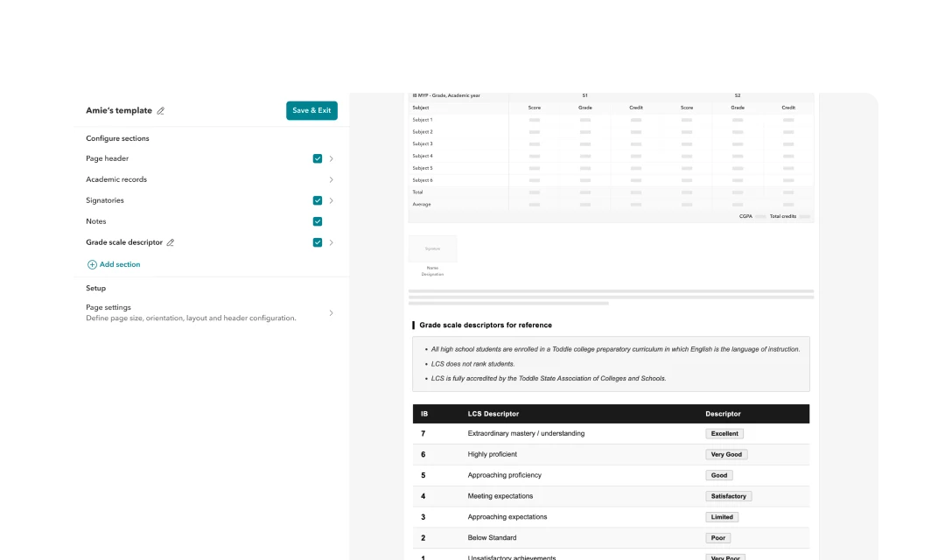
Task: Click the LCS Descriptor column header
Action: coord(493,414)
